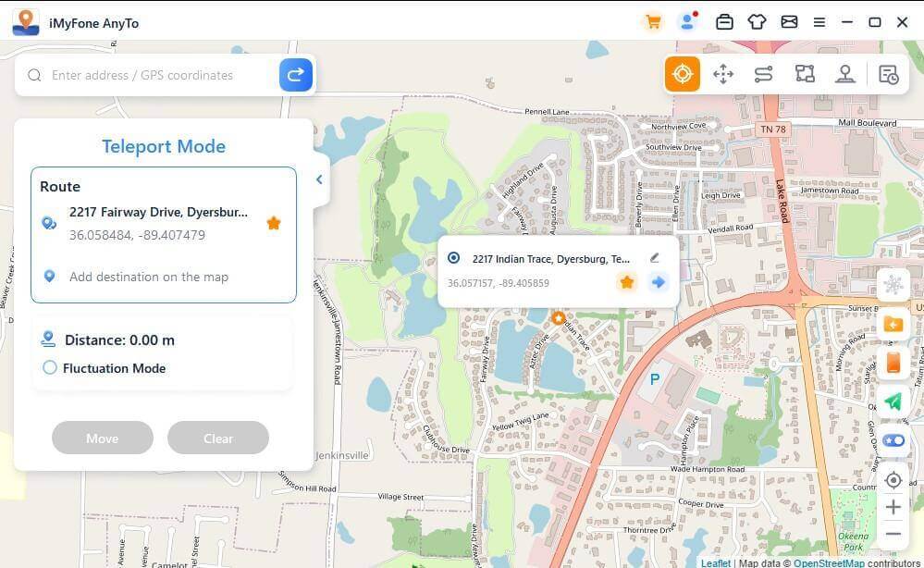This screenshot has width=924, height=568.
Task: Click Add destination on the map
Action: point(149,277)
